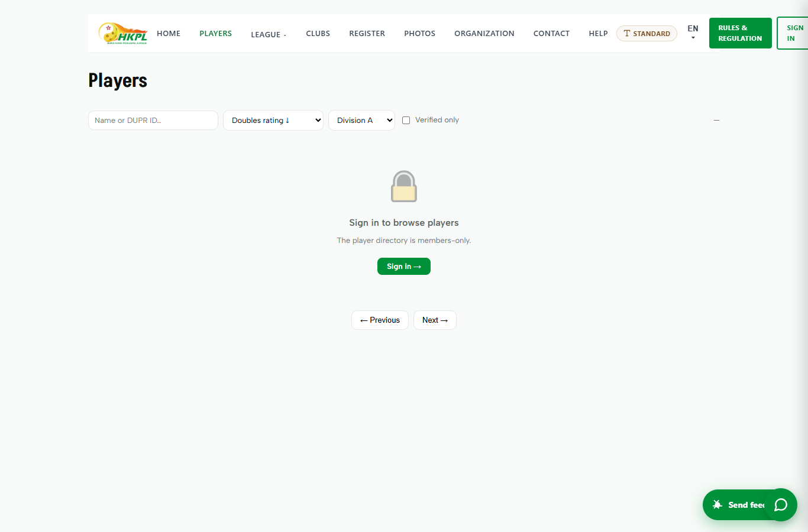Open the Division A dropdown
This screenshot has width=808, height=532.
click(x=361, y=120)
